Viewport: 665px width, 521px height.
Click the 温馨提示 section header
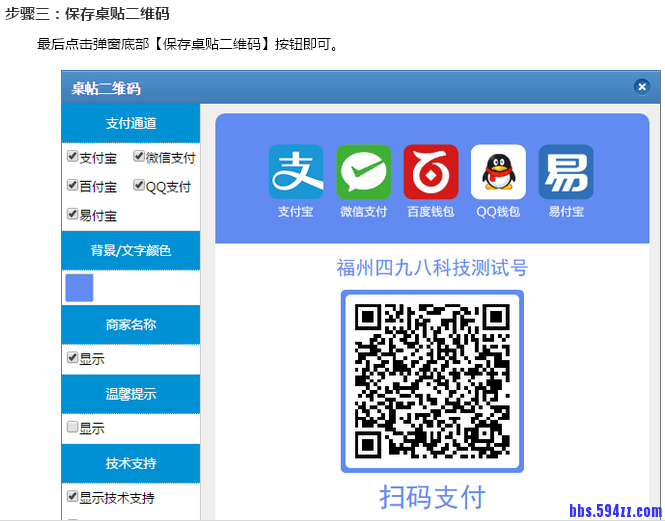[x=131, y=394]
